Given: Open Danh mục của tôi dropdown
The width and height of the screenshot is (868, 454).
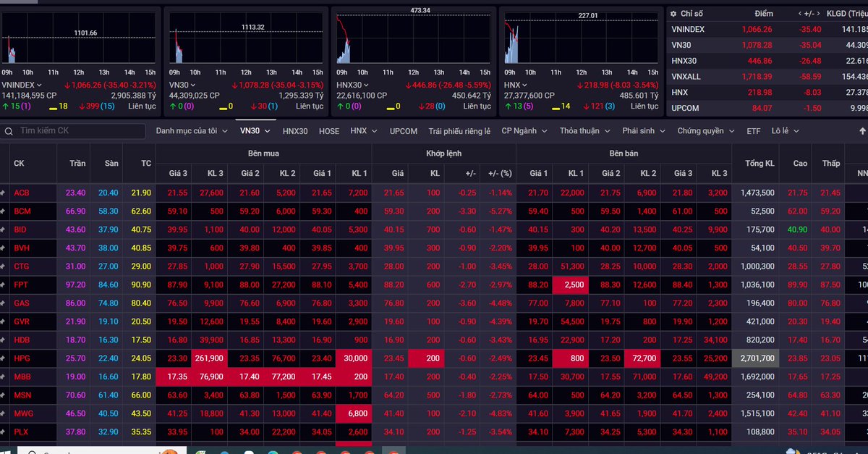Looking at the screenshot, I should tap(191, 131).
